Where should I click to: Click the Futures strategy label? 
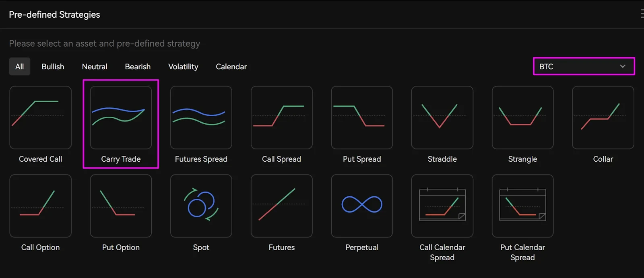click(x=281, y=247)
